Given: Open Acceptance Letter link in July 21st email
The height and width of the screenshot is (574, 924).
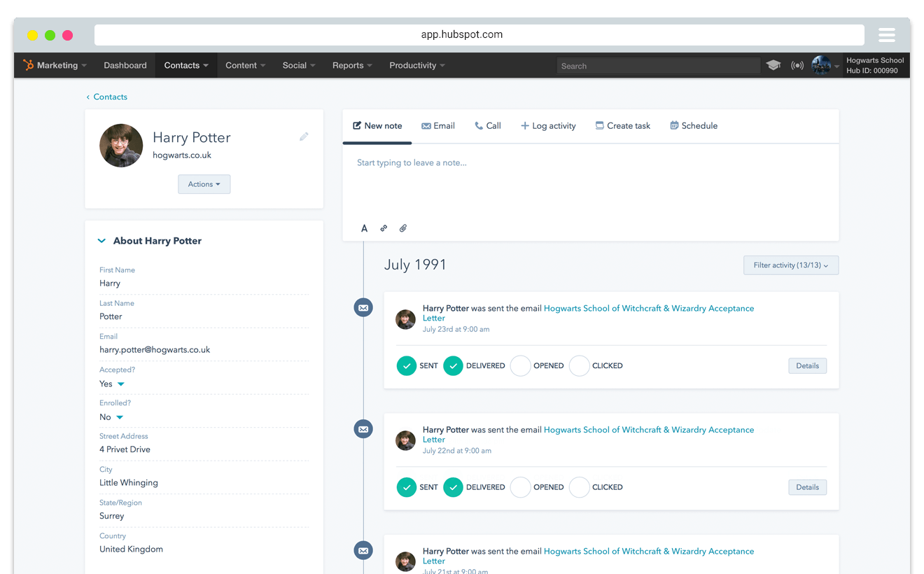Looking at the screenshot, I should (589, 556).
